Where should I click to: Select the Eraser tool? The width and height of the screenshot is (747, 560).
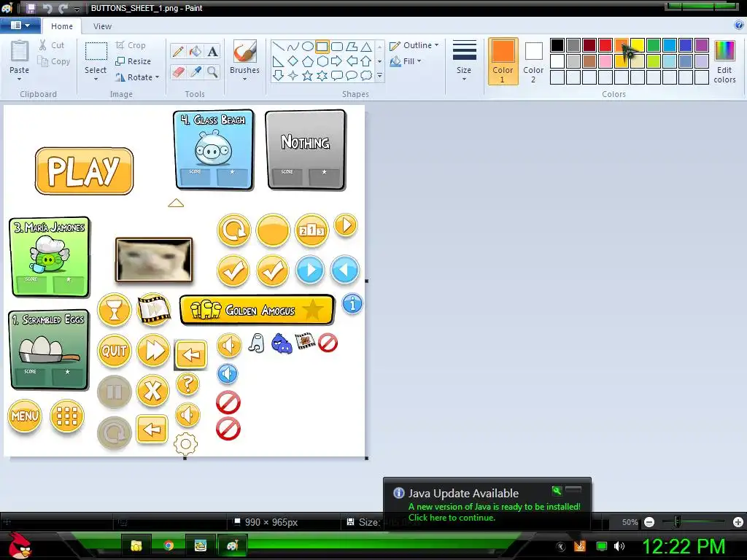pos(178,72)
